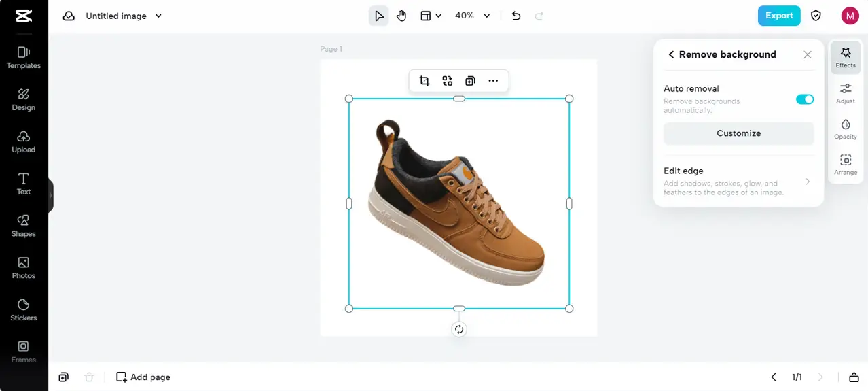Open the Templates sidebar panel
The image size is (868, 391).
coord(24,57)
